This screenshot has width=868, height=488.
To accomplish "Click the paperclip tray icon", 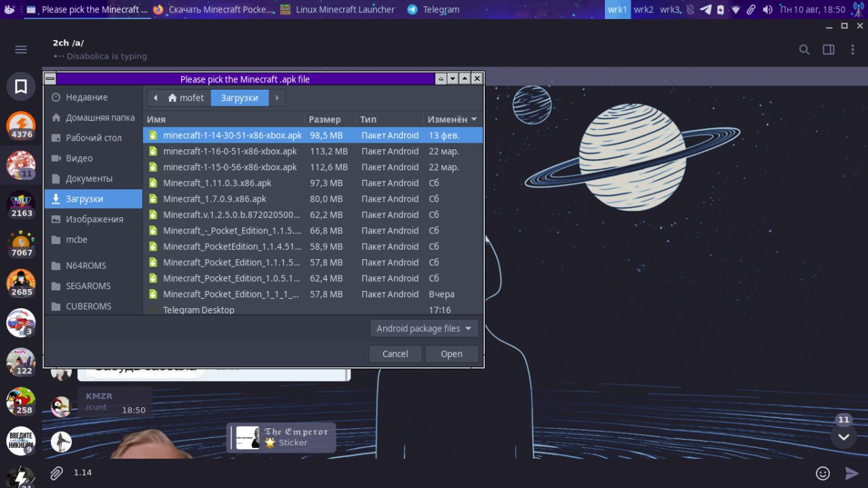I will [751, 10].
